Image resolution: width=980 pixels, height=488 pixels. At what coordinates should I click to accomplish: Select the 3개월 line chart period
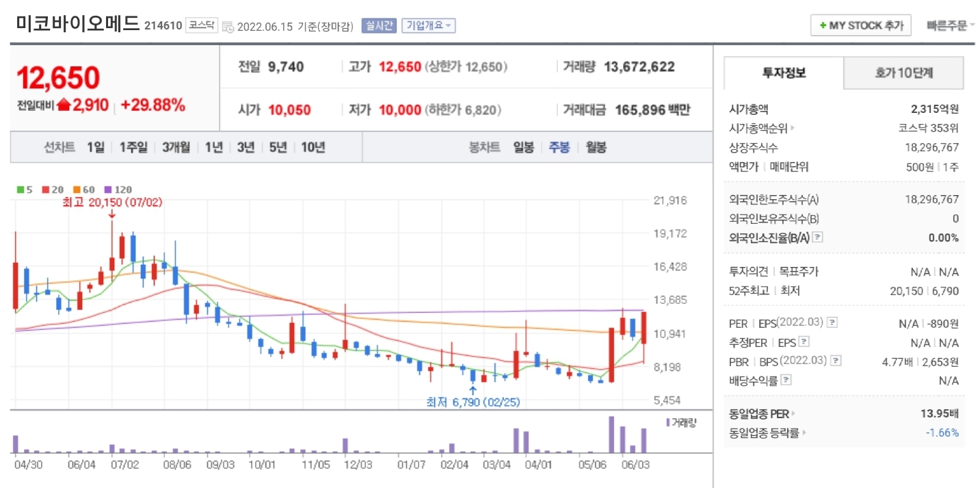(176, 147)
